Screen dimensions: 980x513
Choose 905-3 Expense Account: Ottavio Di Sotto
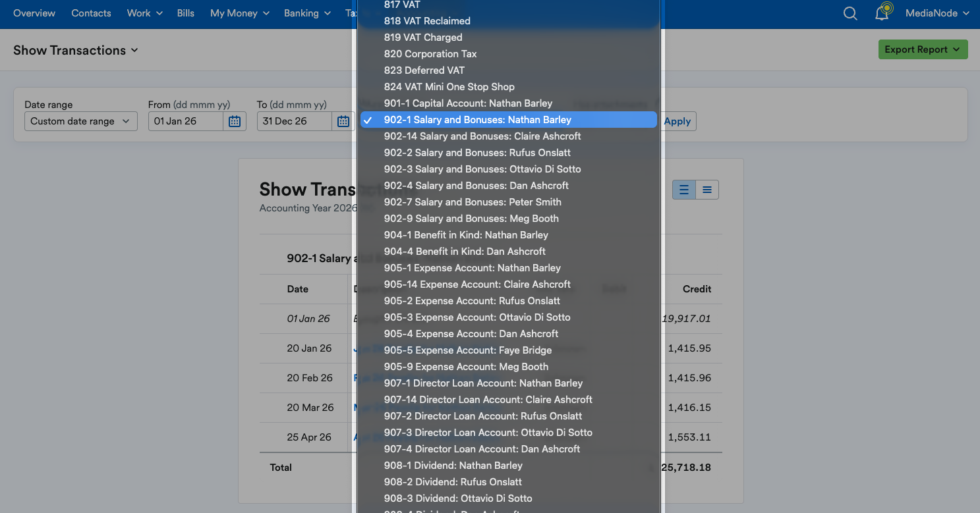pyautogui.click(x=509, y=317)
